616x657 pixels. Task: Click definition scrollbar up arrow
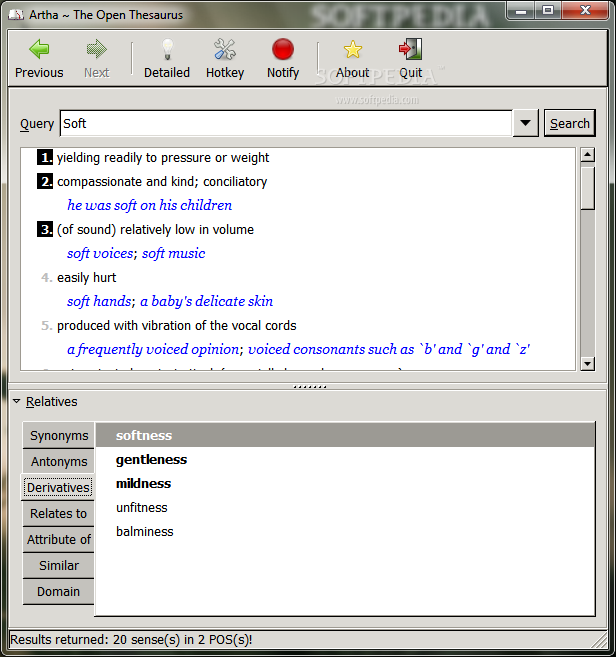click(588, 155)
